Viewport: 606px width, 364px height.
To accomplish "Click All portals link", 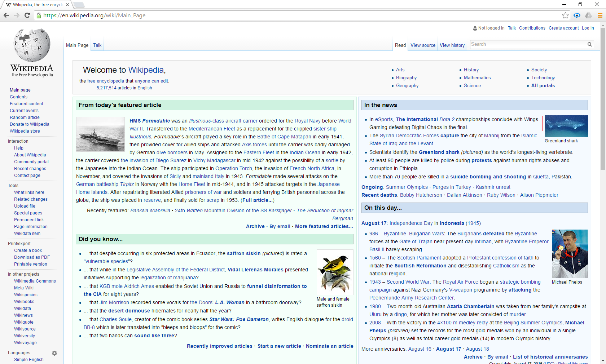I will 543,86.
